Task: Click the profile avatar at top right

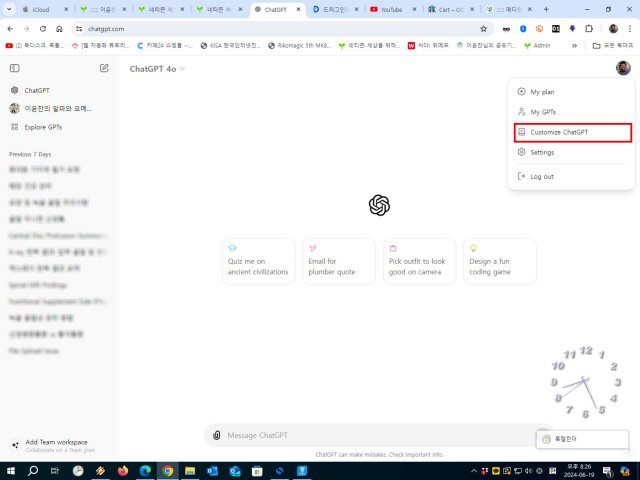Action: pos(623,68)
